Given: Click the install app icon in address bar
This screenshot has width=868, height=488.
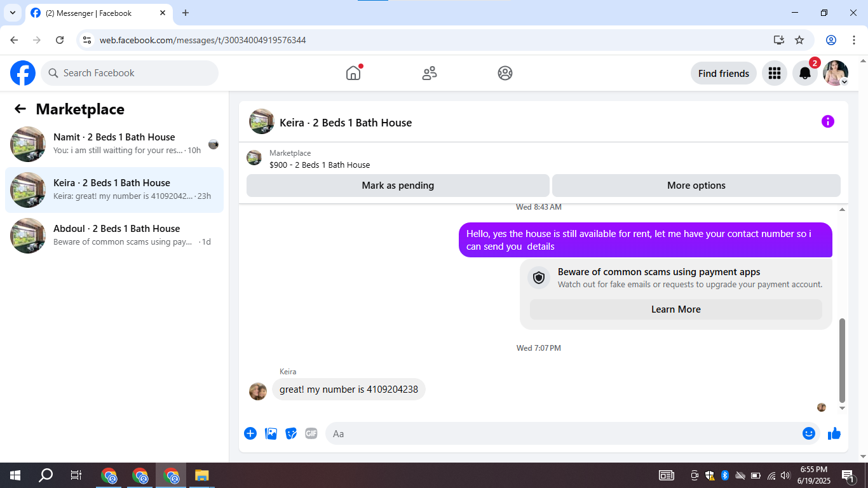Looking at the screenshot, I should [x=779, y=40].
